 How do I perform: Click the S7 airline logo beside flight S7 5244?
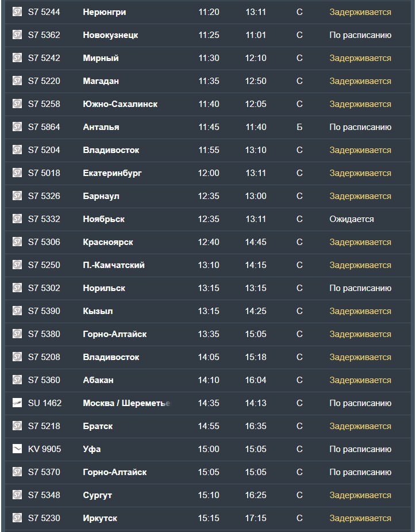[x=17, y=12]
